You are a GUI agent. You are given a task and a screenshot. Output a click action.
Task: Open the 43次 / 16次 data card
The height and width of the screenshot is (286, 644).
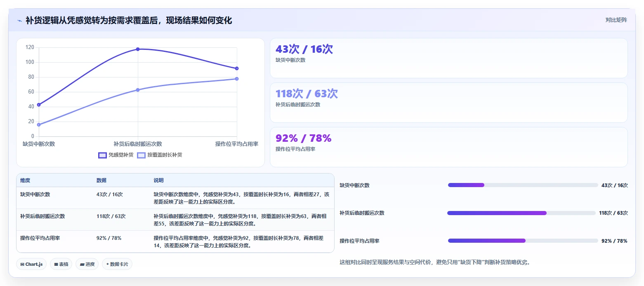click(x=448, y=58)
